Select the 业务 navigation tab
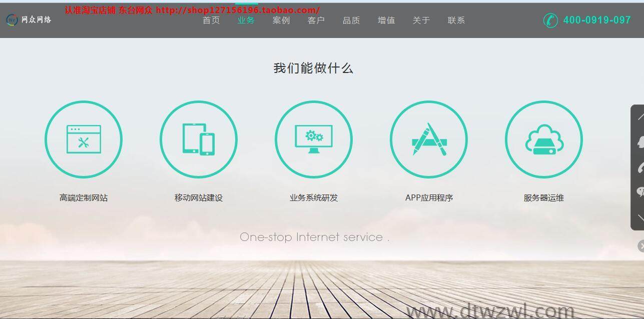 246,20
